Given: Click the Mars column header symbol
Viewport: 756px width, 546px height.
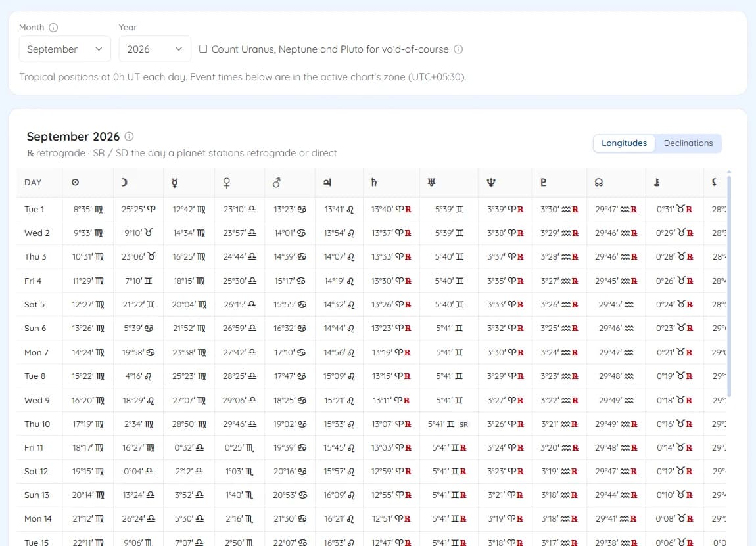Looking at the screenshot, I should pos(277,182).
